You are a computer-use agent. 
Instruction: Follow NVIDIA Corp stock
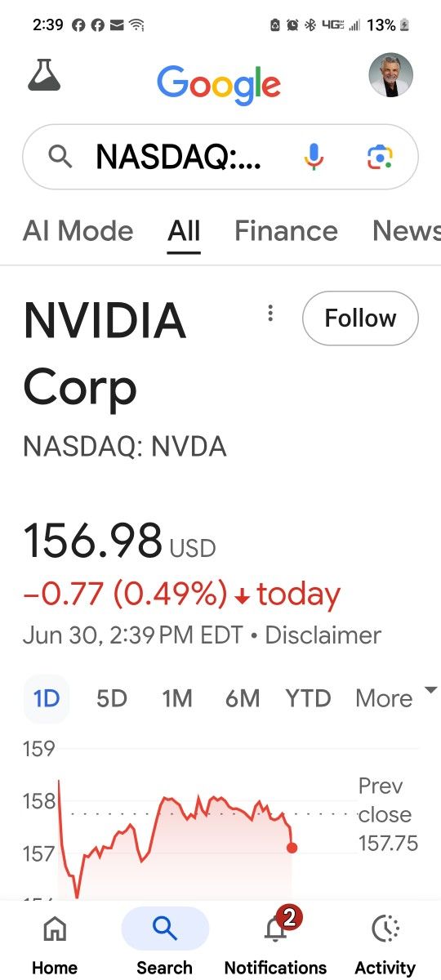(x=360, y=318)
